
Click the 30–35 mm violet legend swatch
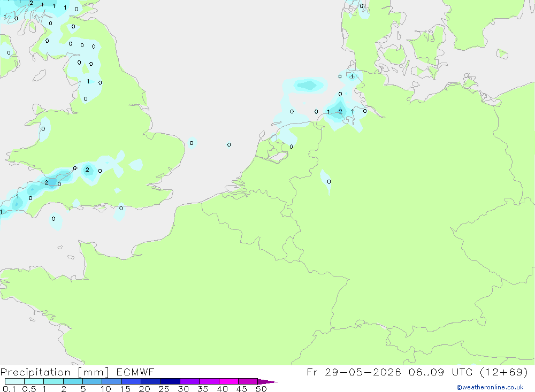tap(190, 381)
